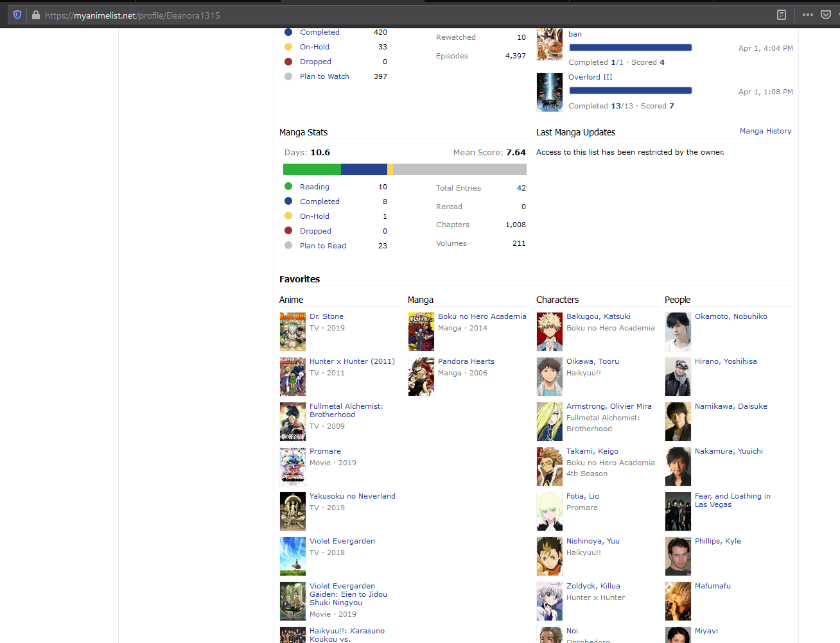Viewport: 840px width, 643px height.
Task: Click the Promare movie poster thumbnail
Action: (x=293, y=467)
